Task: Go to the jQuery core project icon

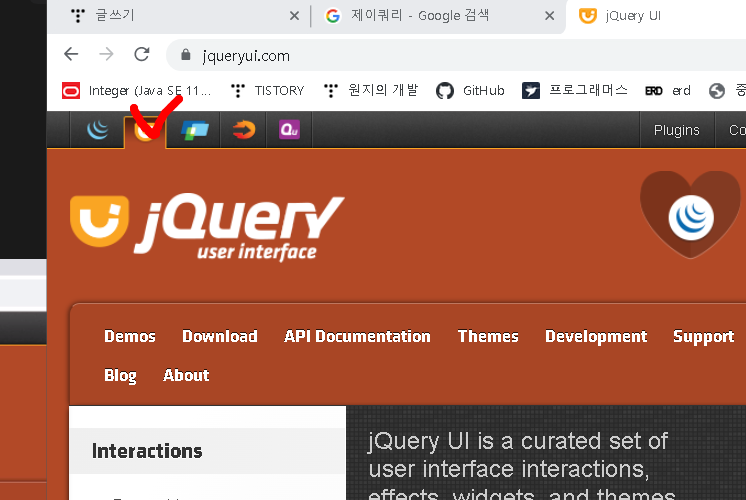Action: click(98, 130)
